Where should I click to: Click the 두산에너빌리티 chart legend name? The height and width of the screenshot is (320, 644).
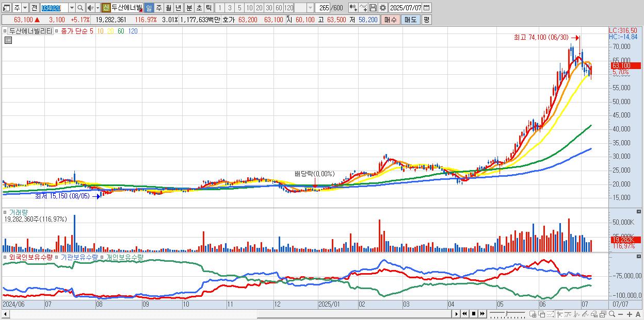coord(30,31)
